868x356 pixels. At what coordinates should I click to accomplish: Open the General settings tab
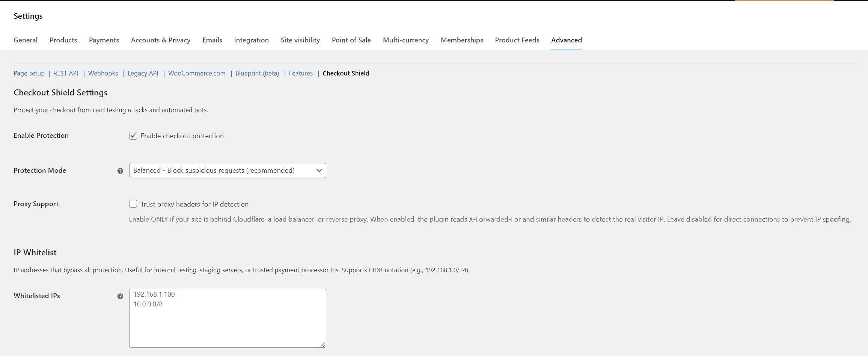pyautogui.click(x=25, y=40)
